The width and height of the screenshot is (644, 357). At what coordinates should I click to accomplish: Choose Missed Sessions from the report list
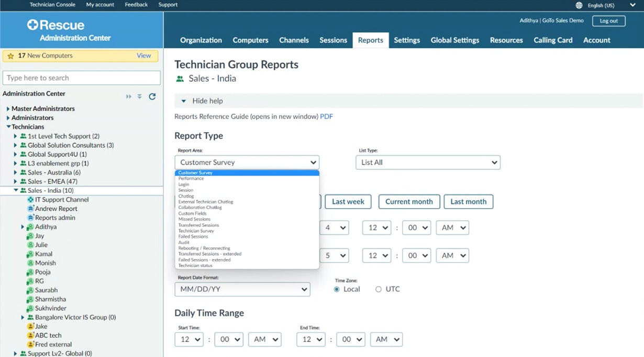194,219
